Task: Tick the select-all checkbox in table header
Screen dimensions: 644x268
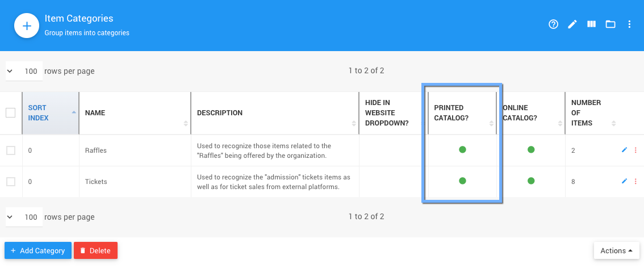Action: click(x=11, y=112)
